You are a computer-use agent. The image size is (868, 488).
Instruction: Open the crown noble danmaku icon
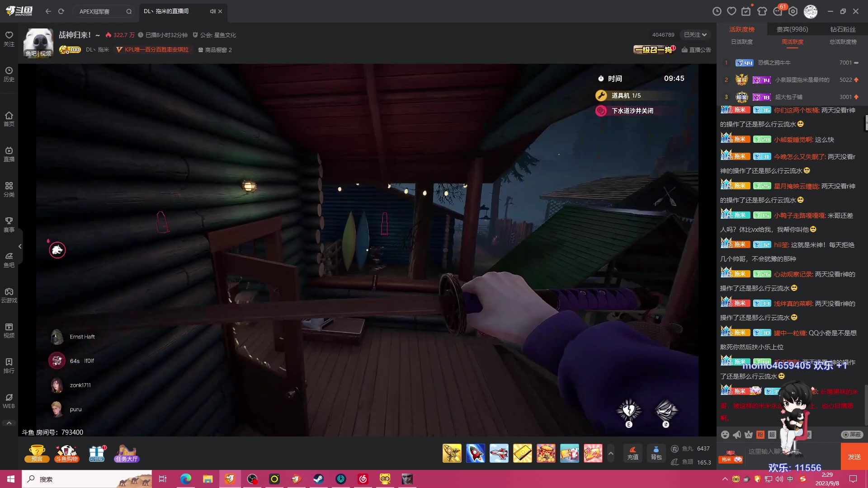749,434
